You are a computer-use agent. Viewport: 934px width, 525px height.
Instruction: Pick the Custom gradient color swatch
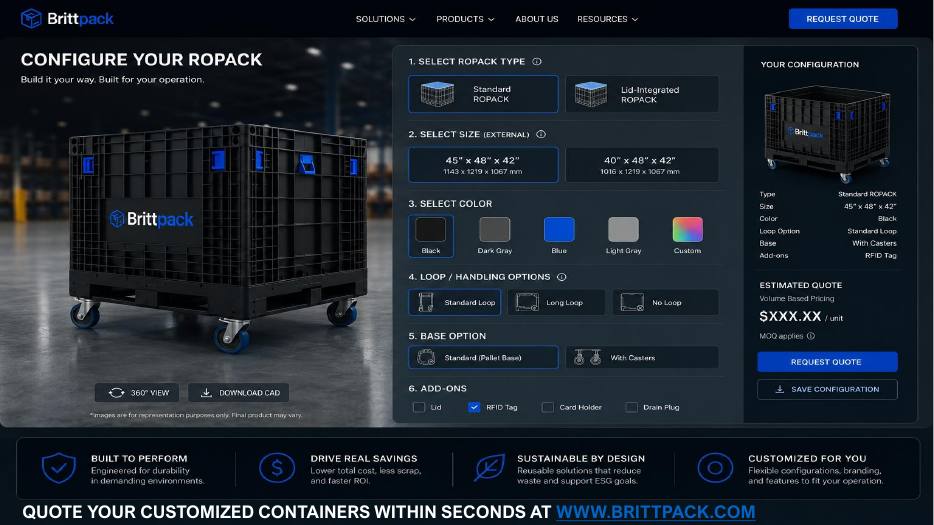click(687, 230)
